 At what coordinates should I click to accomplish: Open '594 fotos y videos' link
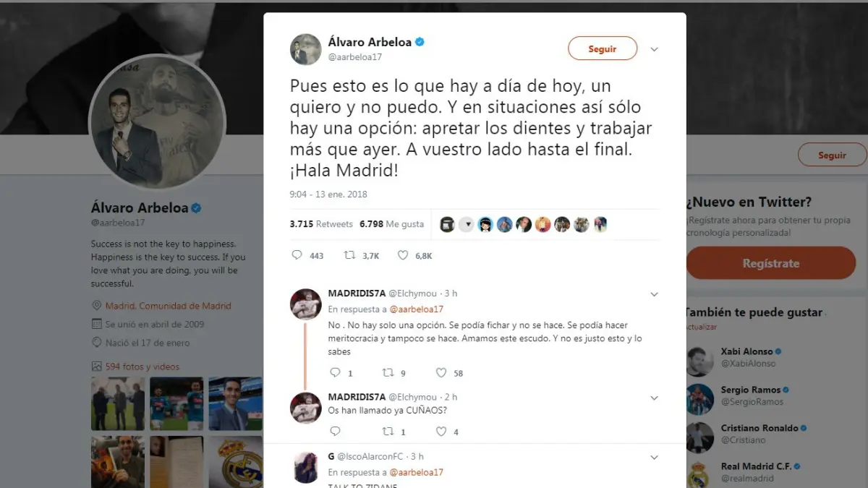pyautogui.click(x=142, y=367)
